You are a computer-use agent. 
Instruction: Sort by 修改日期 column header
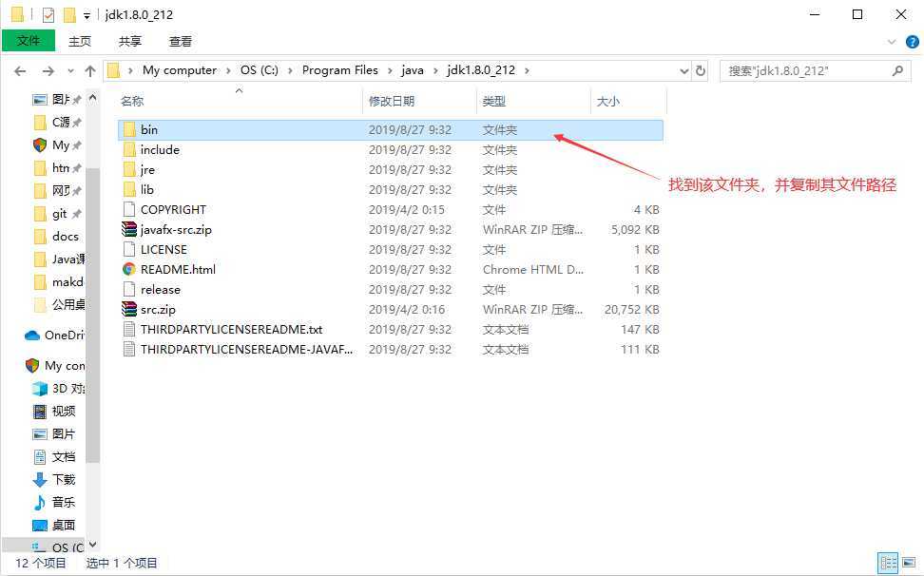coord(392,102)
